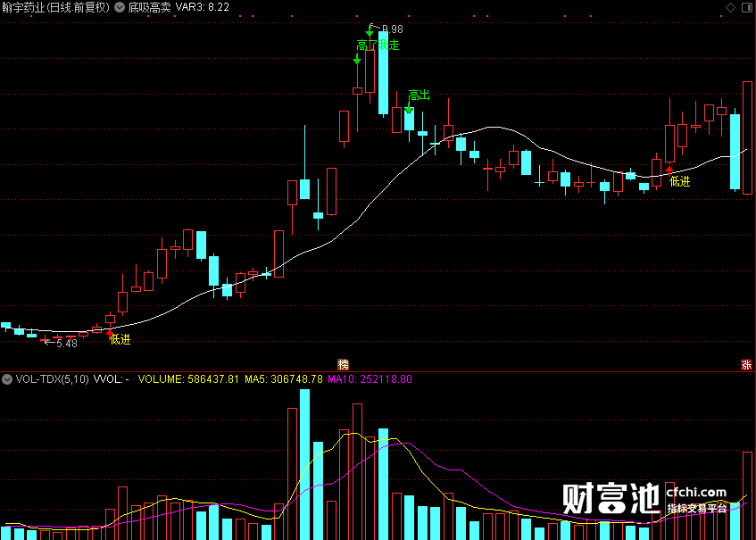Click the red arrow above yellow 低进 near 5.48
This screenshot has width=756, height=540.
pyautogui.click(x=110, y=332)
